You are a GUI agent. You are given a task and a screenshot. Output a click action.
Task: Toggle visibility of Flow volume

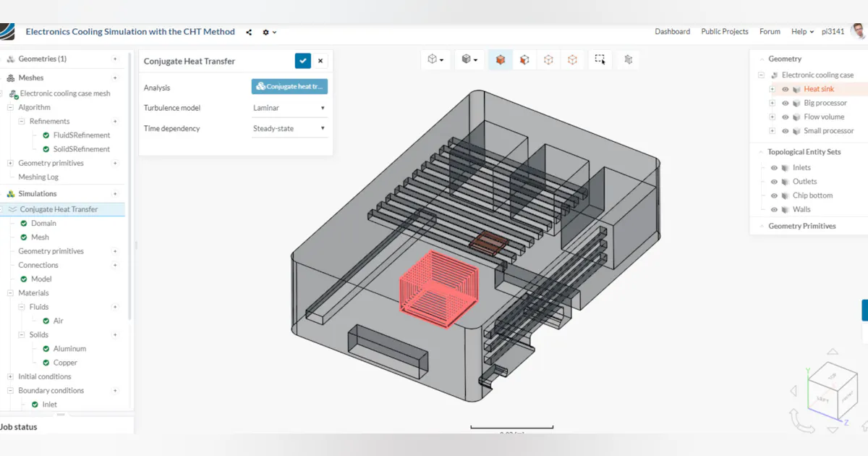point(786,117)
